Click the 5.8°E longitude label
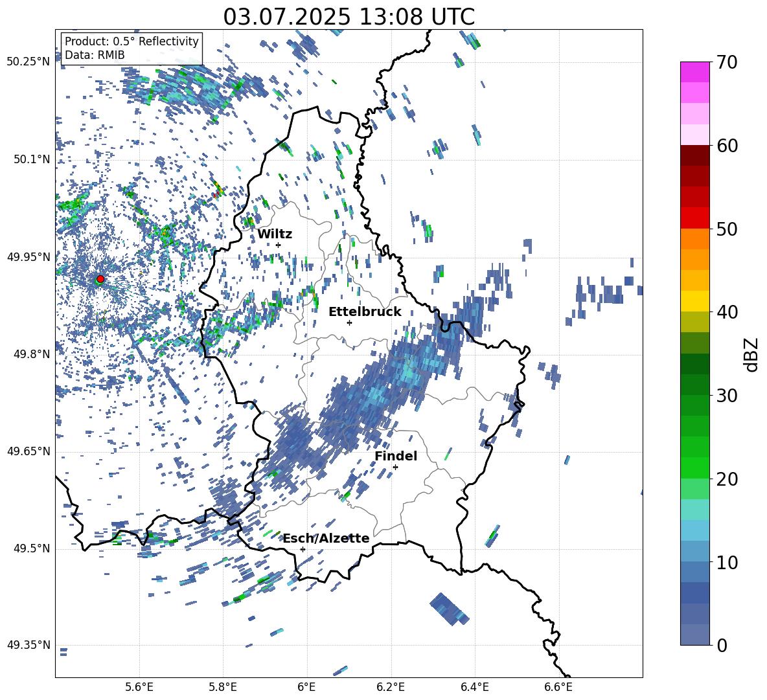 click(x=223, y=687)
